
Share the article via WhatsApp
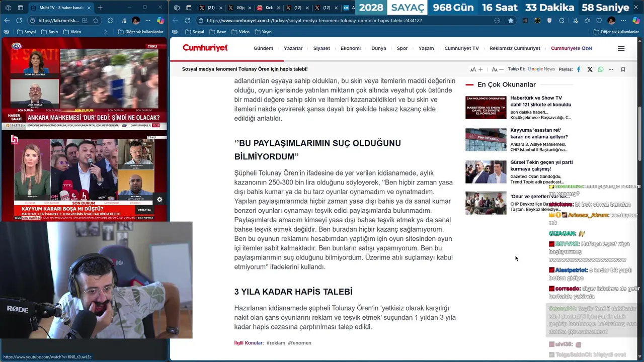pyautogui.click(x=600, y=69)
